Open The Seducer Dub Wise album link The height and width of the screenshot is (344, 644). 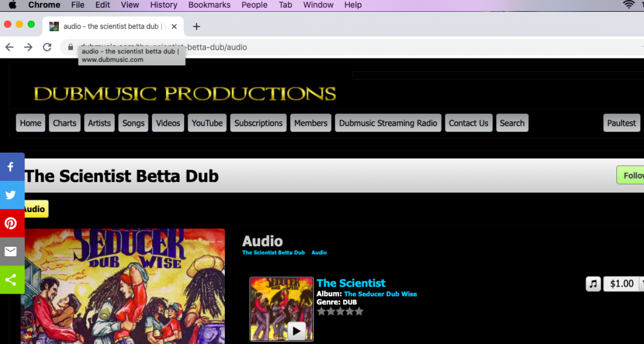pyautogui.click(x=380, y=294)
